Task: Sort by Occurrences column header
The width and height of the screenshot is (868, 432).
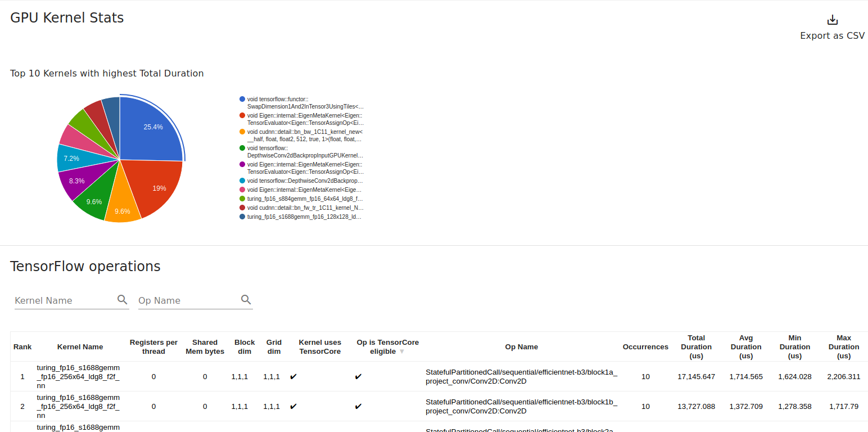Action: tap(645, 346)
